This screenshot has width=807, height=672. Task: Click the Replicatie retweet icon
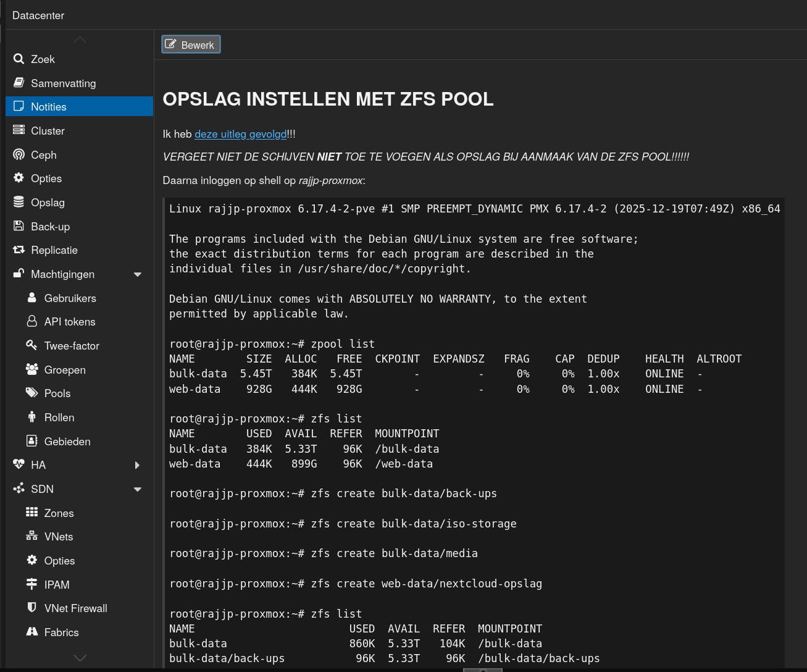pyautogui.click(x=19, y=250)
